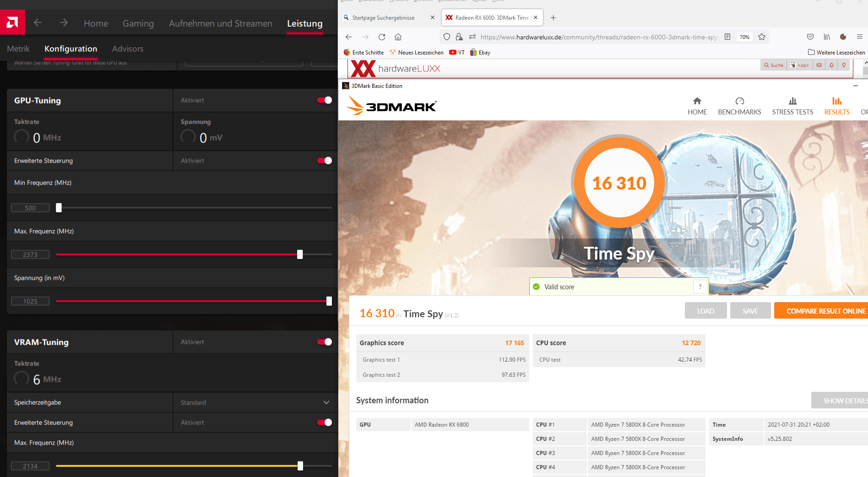The image size is (868, 477).
Task: Open the 3DMark Benchmarks section
Action: click(739, 106)
